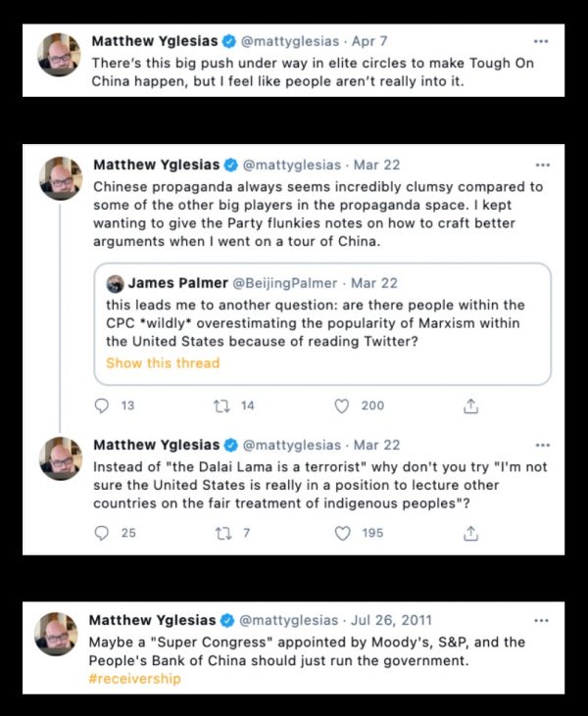Open more options on Dalai Lama tweet

click(x=543, y=446)
